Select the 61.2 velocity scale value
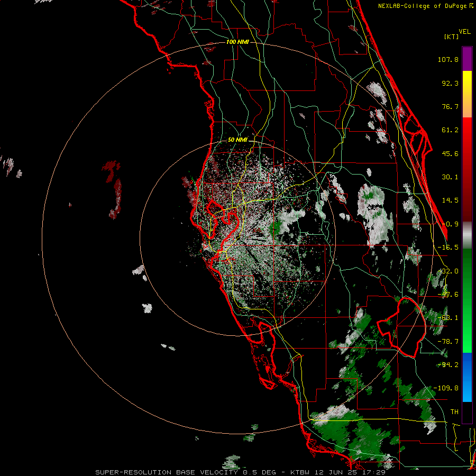The height and width of the screenshot is (476, 476). (450, 130)
